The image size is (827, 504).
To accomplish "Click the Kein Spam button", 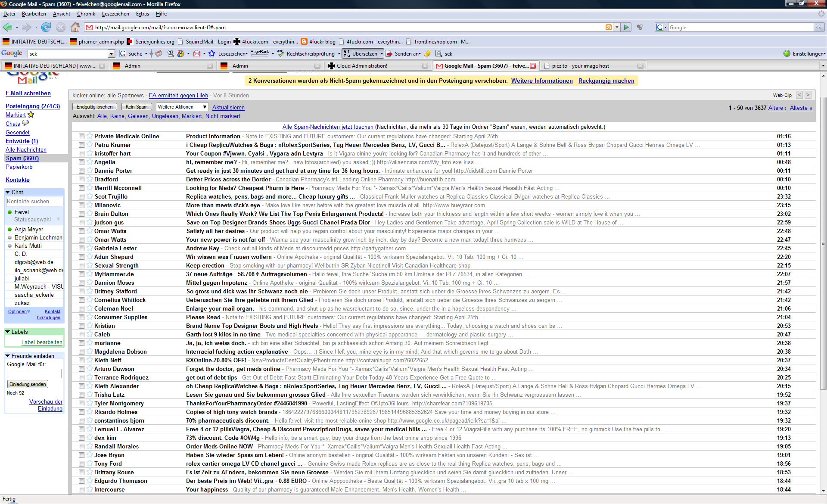I will tap(137, 107).
